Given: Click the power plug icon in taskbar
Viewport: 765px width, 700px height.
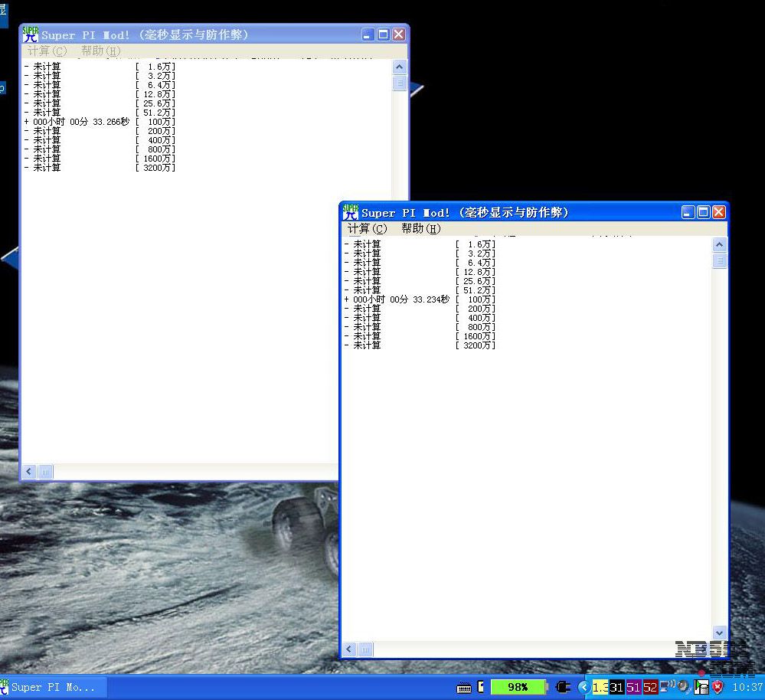Looking at the screenshot, I should click(564, 687).
